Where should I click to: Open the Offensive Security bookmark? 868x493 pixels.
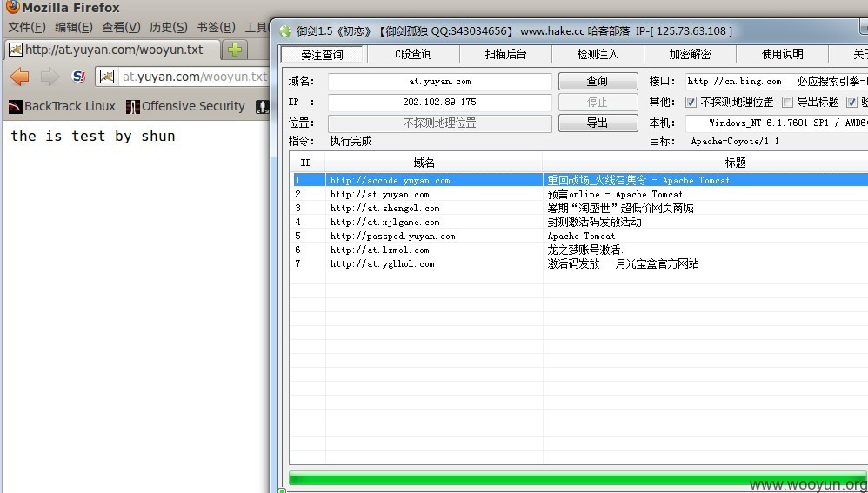(x=185, y=106)
